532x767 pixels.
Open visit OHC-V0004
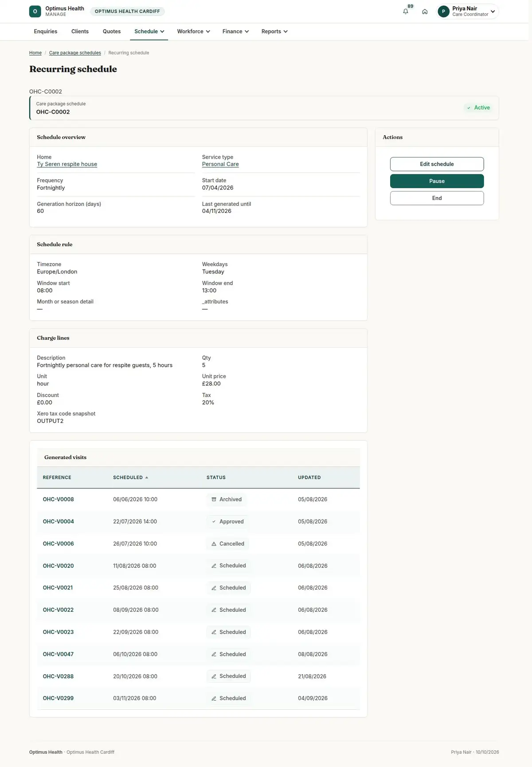point(58,522)
